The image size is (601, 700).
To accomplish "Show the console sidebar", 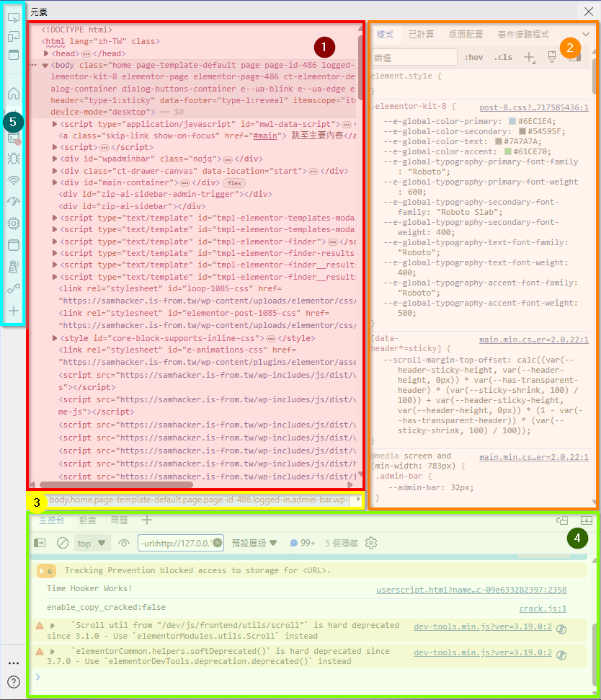I will click(40, 543).
